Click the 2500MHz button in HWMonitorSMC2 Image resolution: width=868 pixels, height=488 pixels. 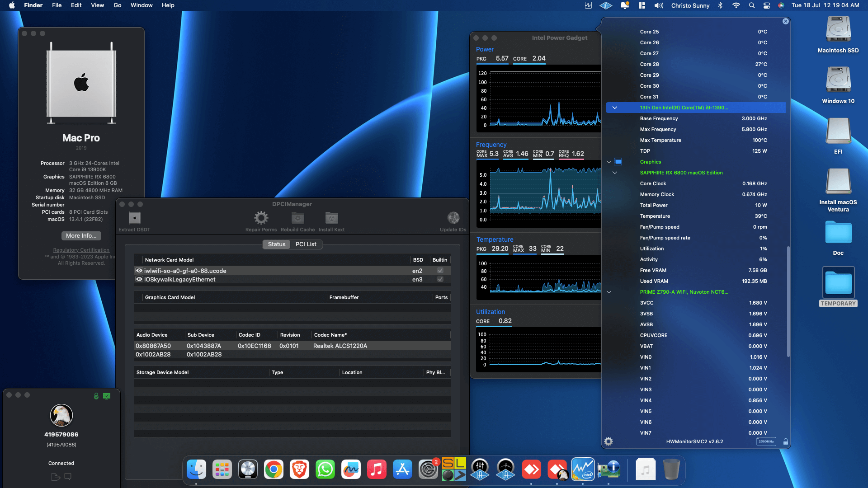[766, 441]
